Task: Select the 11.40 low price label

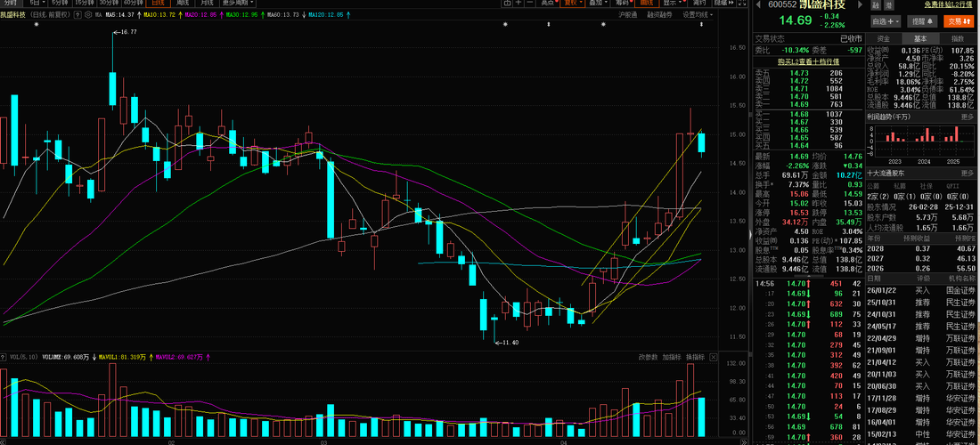Action: click(510, 342)
